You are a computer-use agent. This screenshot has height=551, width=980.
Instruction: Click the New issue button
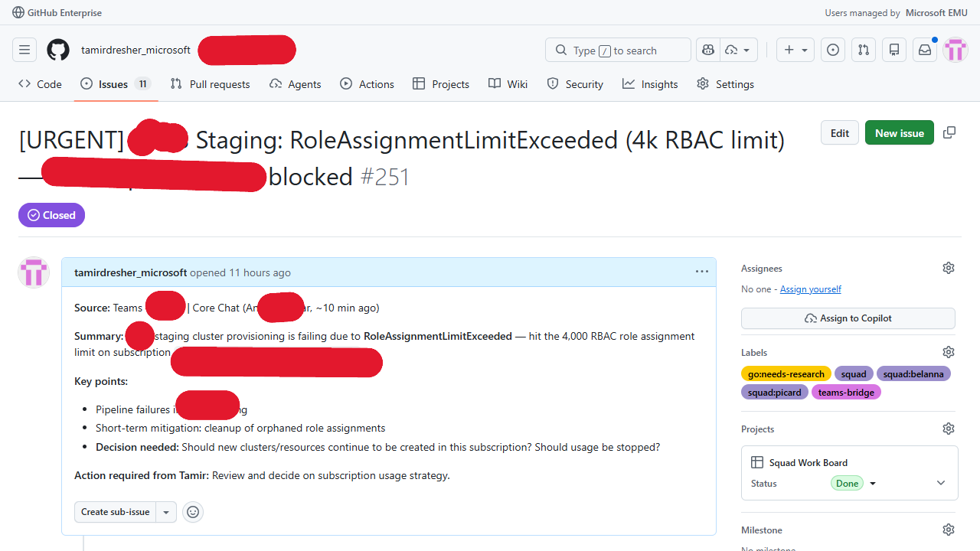point(899,132)
